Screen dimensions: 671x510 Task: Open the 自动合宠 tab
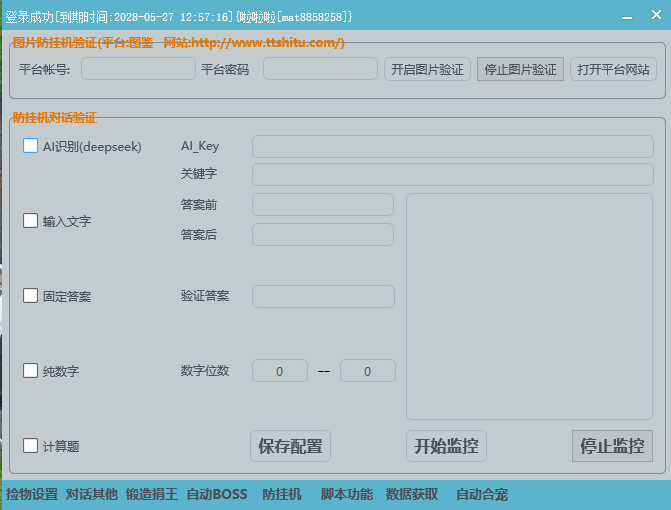click(481, 494)
